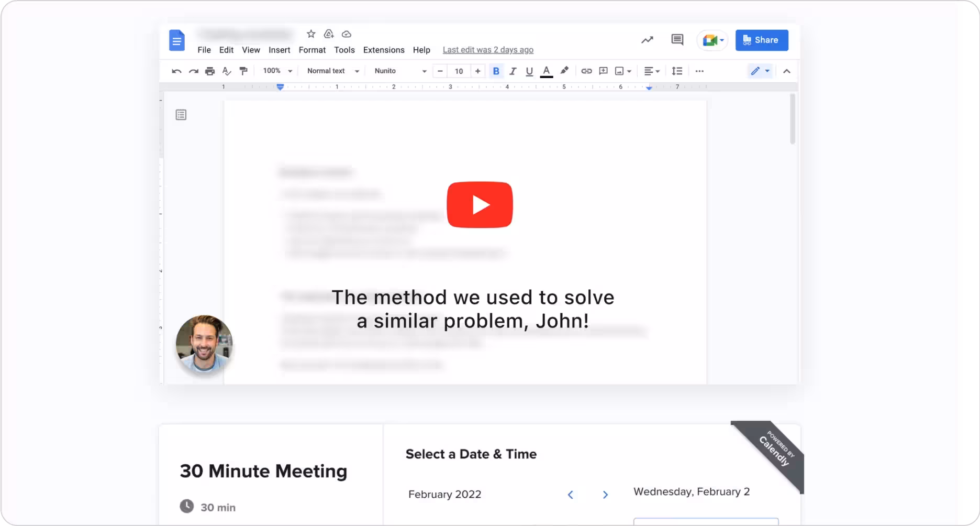Play the video with red YouTube button
980x526 pixels.
click(x=480, y=205)
